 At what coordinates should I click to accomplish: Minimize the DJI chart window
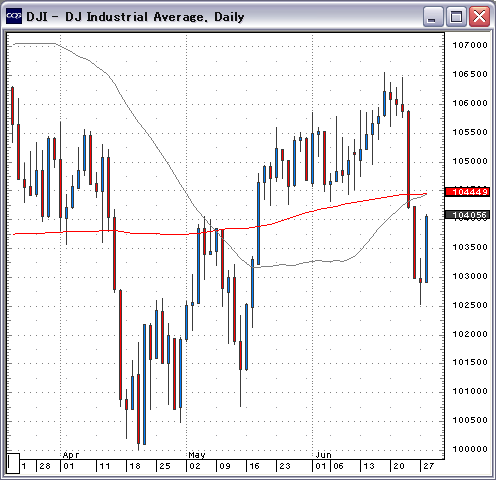click(x=433, y=16)
